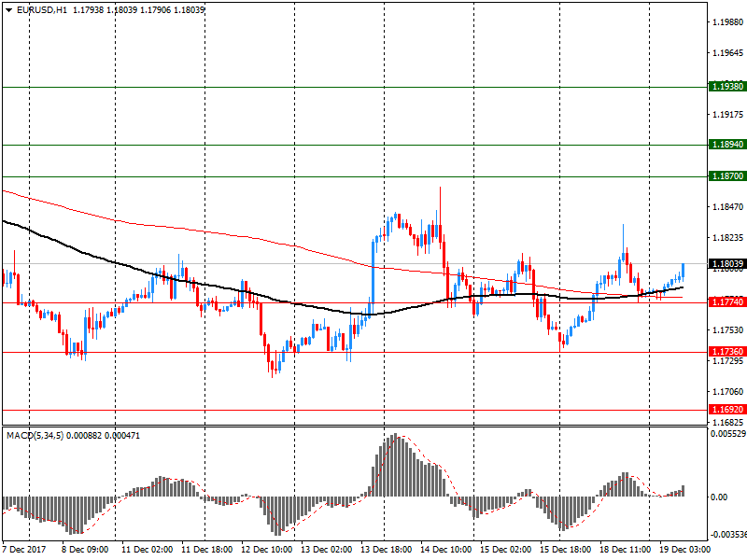This screenshot has height=560, width=747.
Task: Click the 12 Dec 10:00 time label
Action: tap(266, 550)
